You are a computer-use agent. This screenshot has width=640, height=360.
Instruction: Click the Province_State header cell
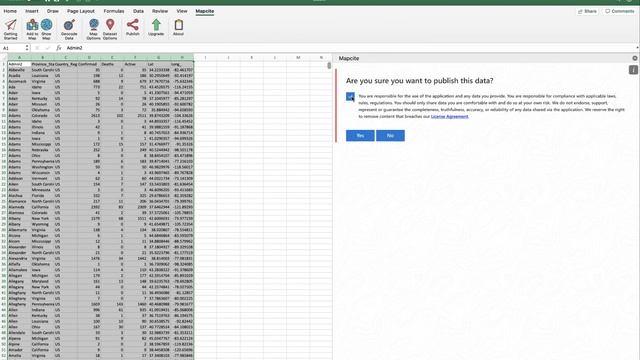(42, 64)
